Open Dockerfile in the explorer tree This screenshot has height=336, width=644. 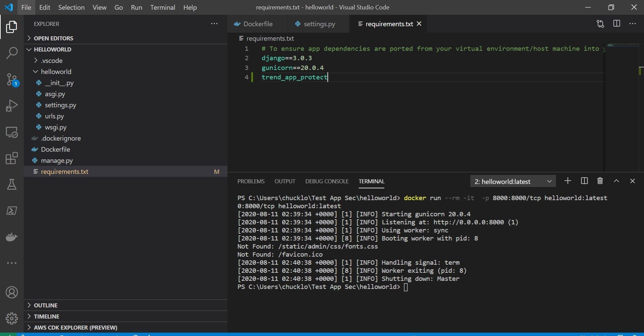126,149
